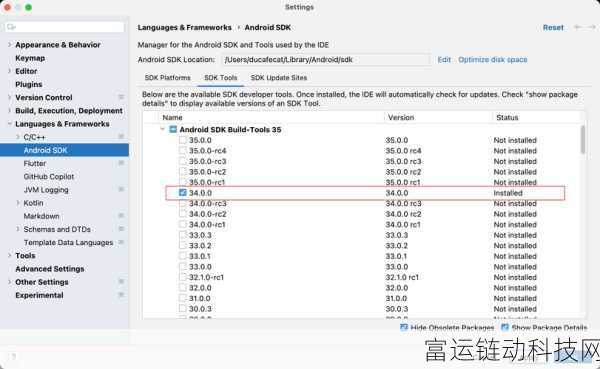Screen dimensions: 600x369
Task: Check the 30.0.3 checkbox
Action: 183,309
